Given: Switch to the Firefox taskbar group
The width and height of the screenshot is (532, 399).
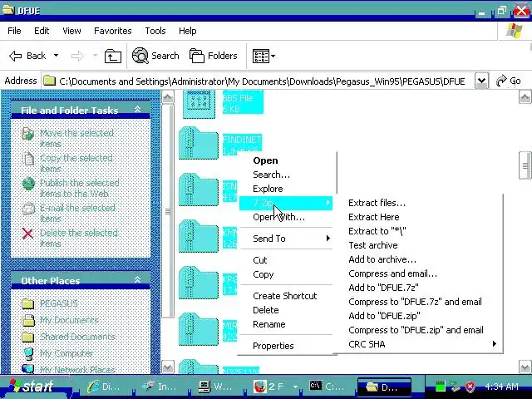Looking at the screenshot, I should click(x=275, y=387).
